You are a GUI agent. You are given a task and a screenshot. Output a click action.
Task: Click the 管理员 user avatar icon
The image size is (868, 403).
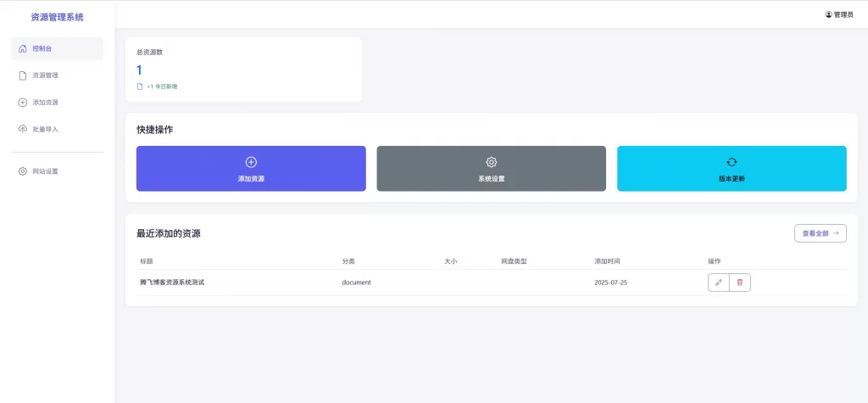coord(829,15)
